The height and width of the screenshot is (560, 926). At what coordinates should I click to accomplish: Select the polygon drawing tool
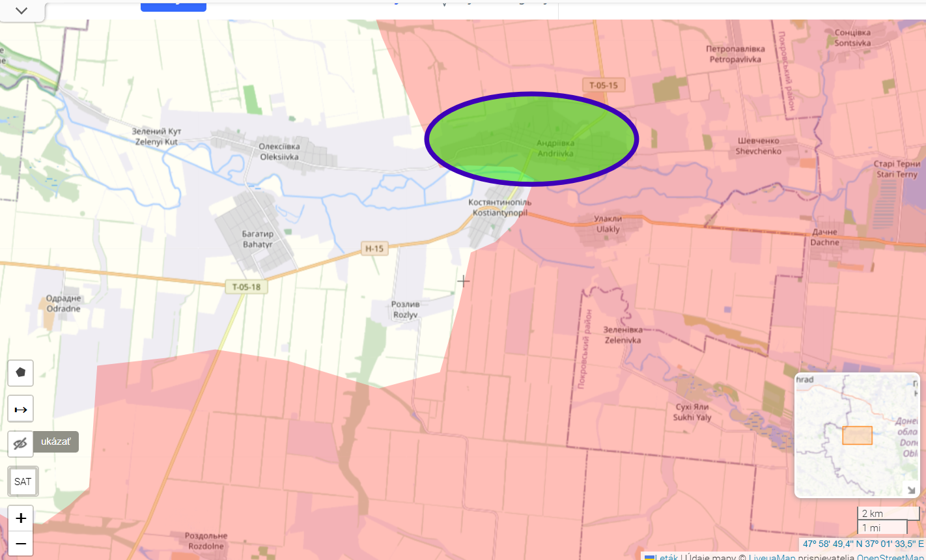pos(20,372)
